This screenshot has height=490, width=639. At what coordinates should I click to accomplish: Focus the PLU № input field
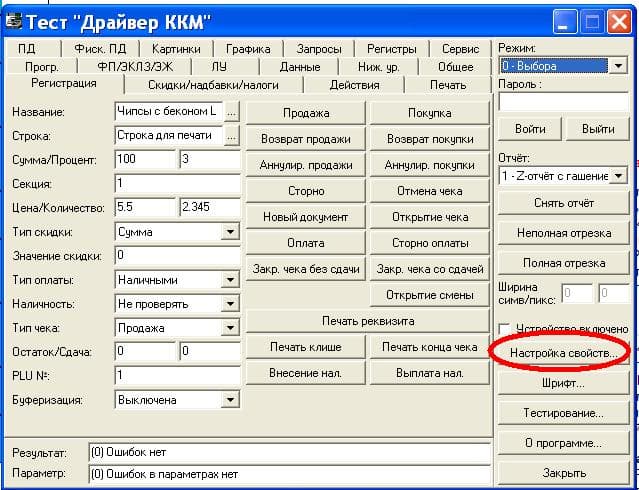(178, 375)
